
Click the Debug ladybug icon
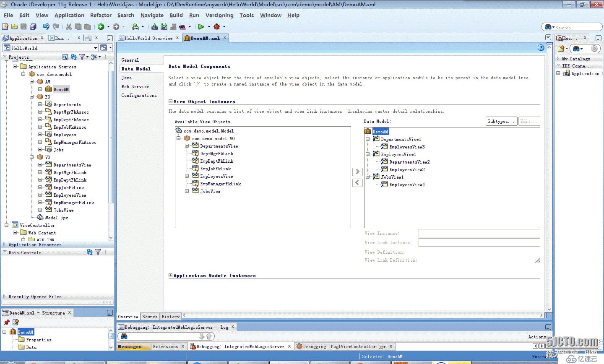(x=216, y=27)
